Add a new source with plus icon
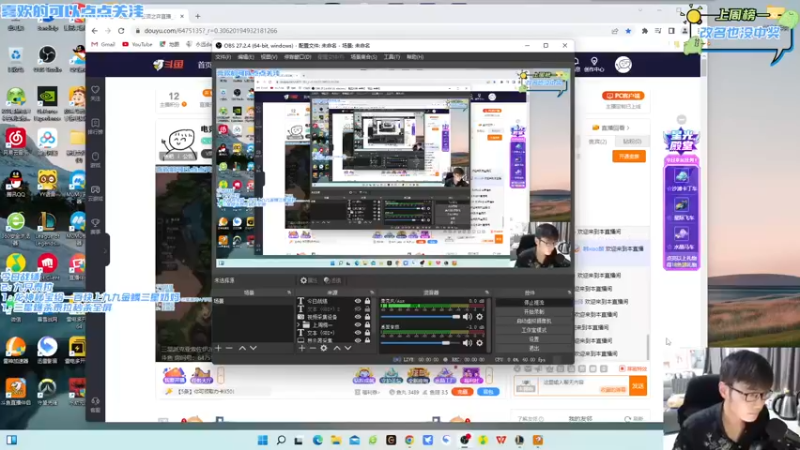This screenshot has width=800, height=450. coord(302,348)
